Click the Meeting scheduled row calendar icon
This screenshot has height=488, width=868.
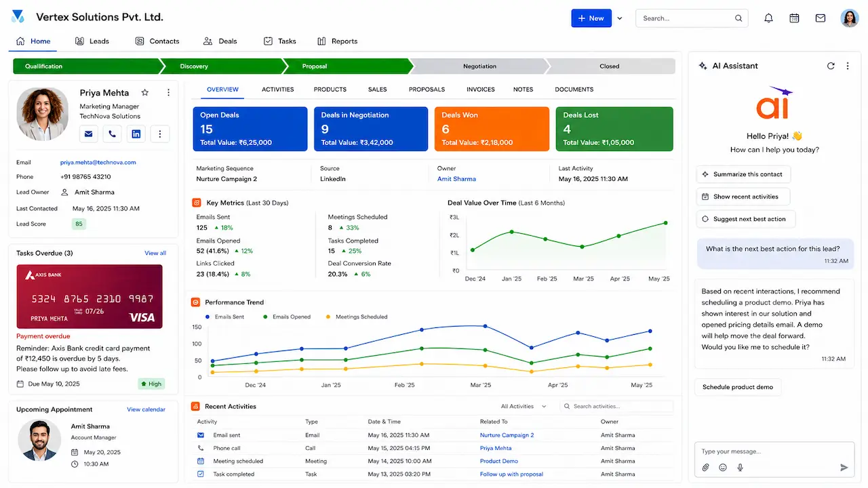pyautogui.click(x=201, y=461)
